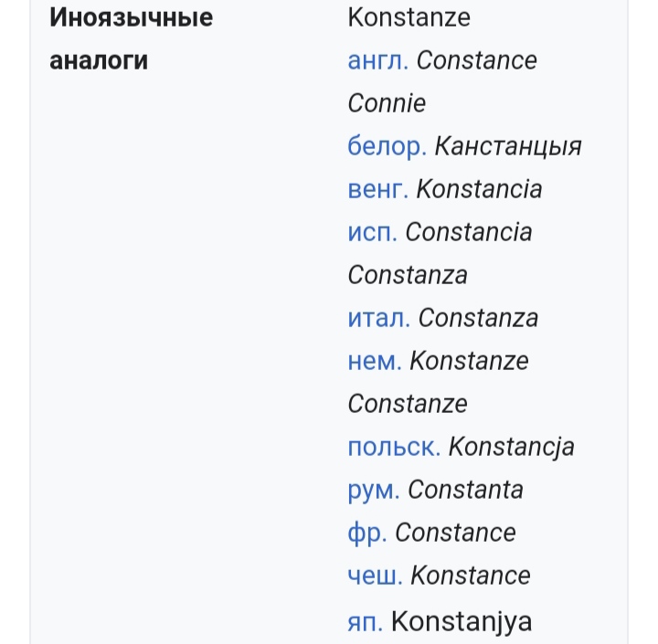Image resolution: width=658 pixels, height=644 pixels.
Task: Click the name Connie
Action: pos(387,104)
